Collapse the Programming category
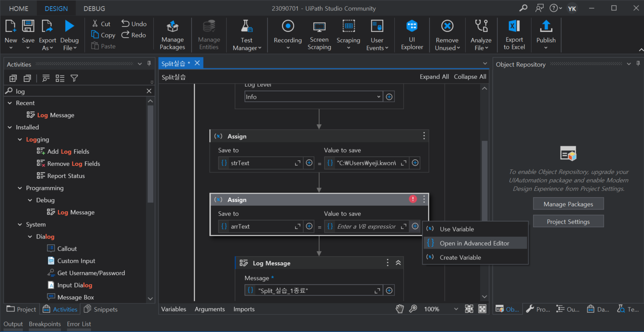The width and height of the screenshot is (644, 332). (x=20, y=188)
